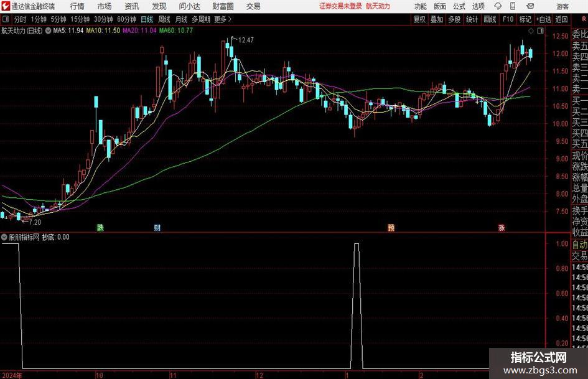Click the 自动 label in right panel
This screenshot has height=379, width=588.
580,245
